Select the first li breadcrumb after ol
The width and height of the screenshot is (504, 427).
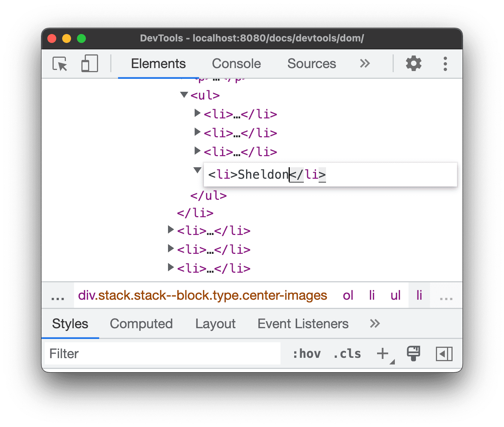point(372,295)
